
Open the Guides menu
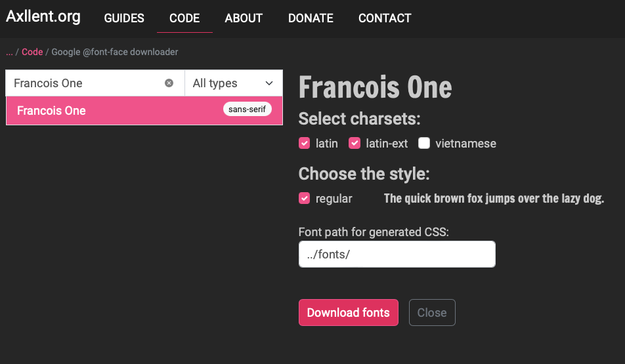click(124, 18)
